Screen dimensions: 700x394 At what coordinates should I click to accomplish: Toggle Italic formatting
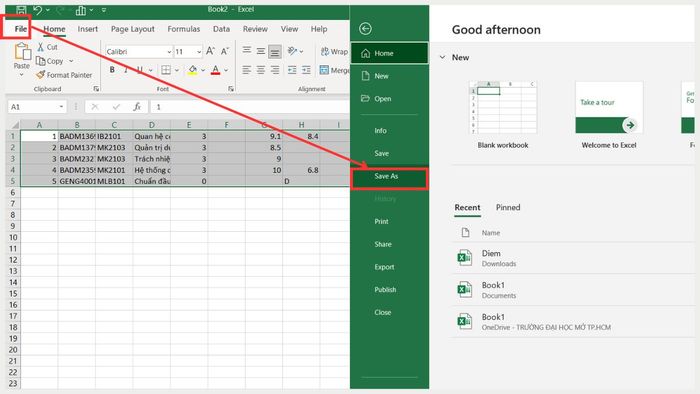126,70
